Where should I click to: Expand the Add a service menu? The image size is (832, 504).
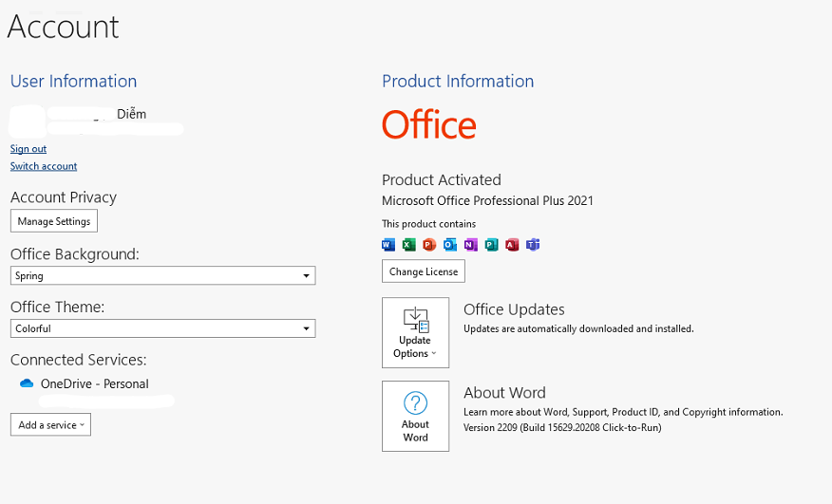(x=51, y=425)
